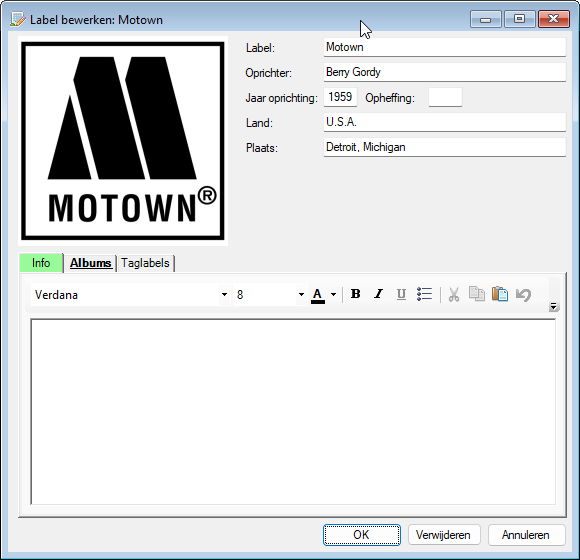Insert a bulleted list
Screen dimensions: 580x560
(x=424, y=294)
